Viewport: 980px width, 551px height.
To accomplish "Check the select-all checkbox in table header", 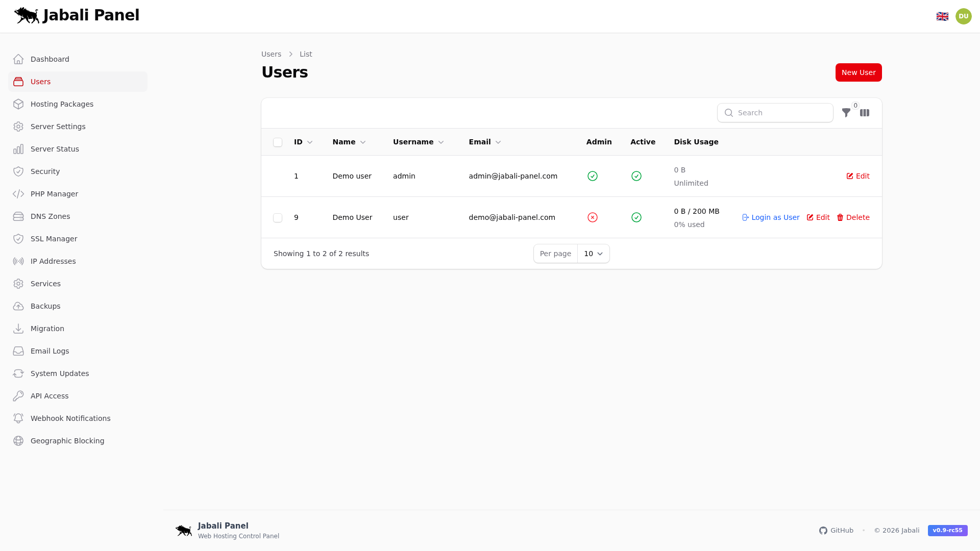I will [x=278, y=142].
